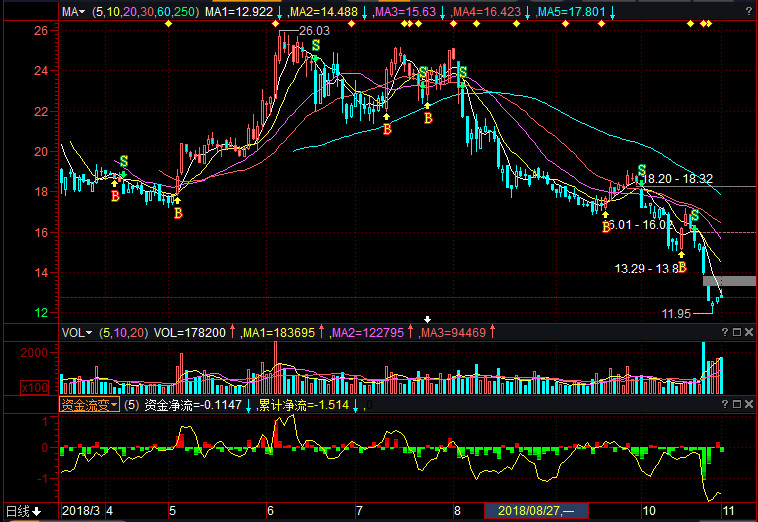Close the VOL panel
Screen dimensions: 758x522
748,332
